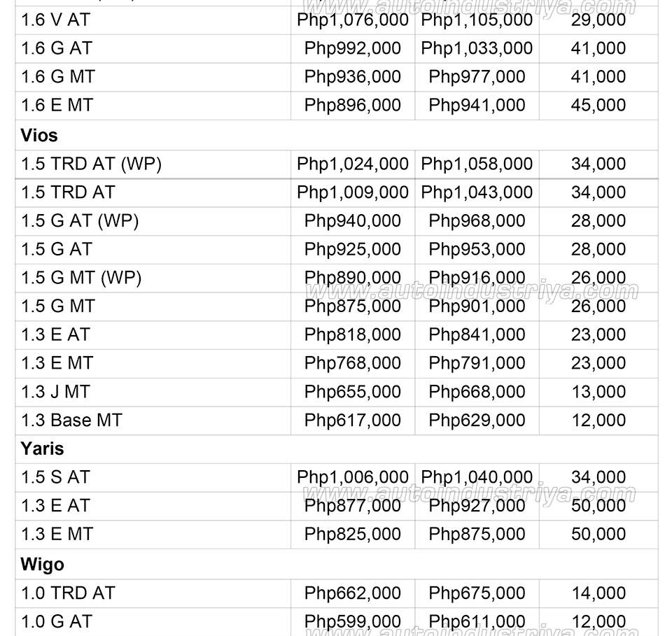The width and height of the screenshot is (672, 636).
Task: Select the Php818,000 price cell
Action: 353,334
